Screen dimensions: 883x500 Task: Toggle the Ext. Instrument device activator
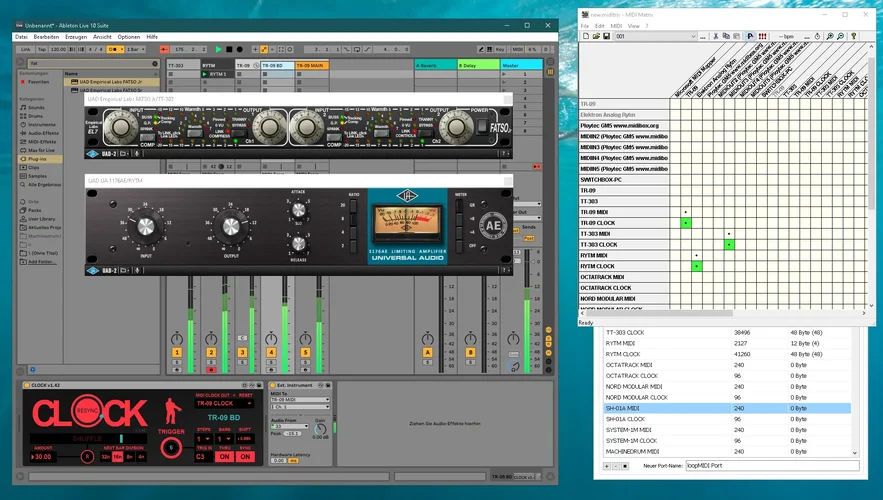point(273,385)
